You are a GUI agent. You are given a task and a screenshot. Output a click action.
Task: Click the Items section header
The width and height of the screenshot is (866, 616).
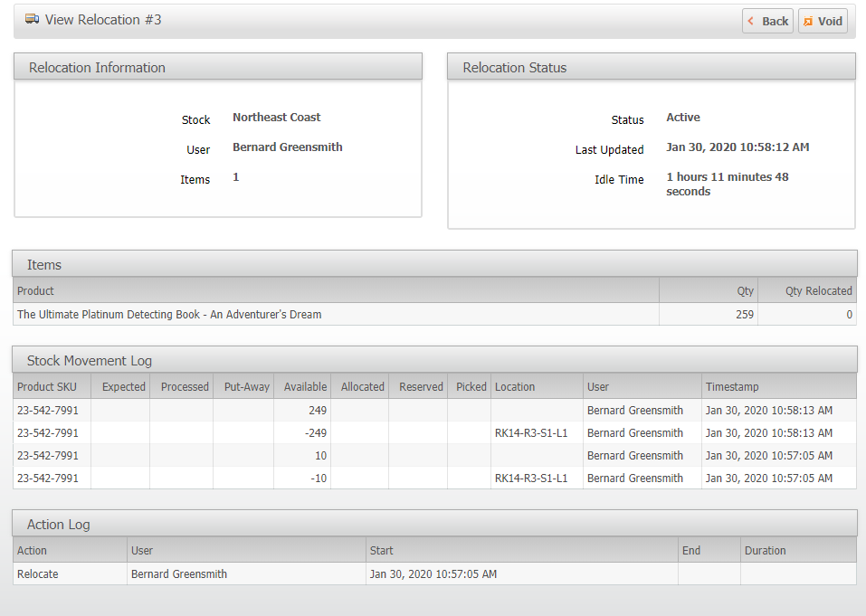pos(434,264)
